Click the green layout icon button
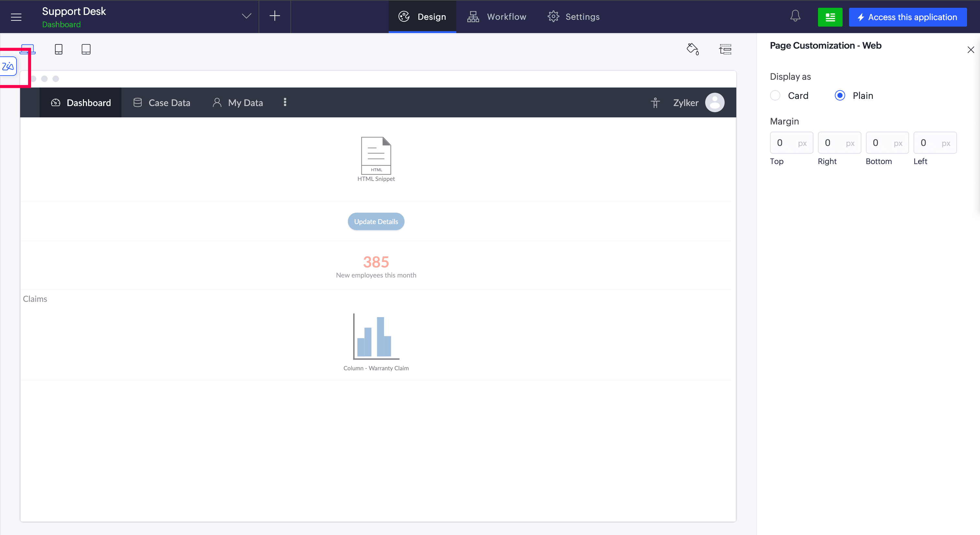This screenshot has height=535, width=980. click(830, 17)
